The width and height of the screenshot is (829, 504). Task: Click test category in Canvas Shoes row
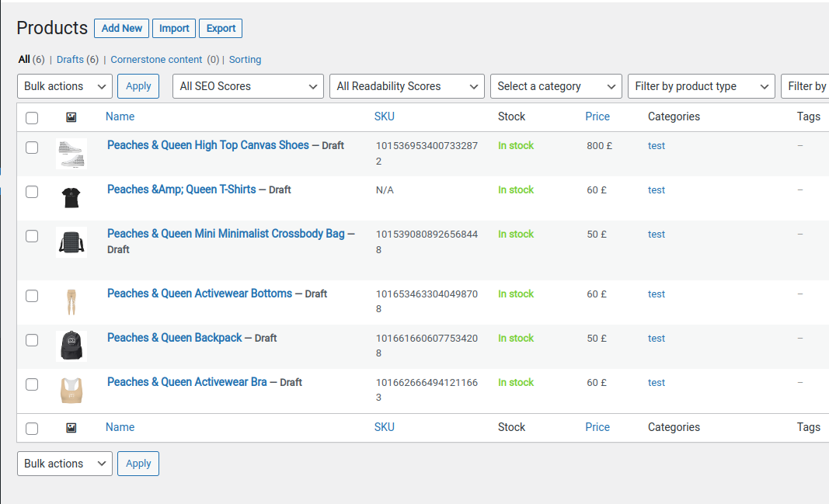click(656, 146)
